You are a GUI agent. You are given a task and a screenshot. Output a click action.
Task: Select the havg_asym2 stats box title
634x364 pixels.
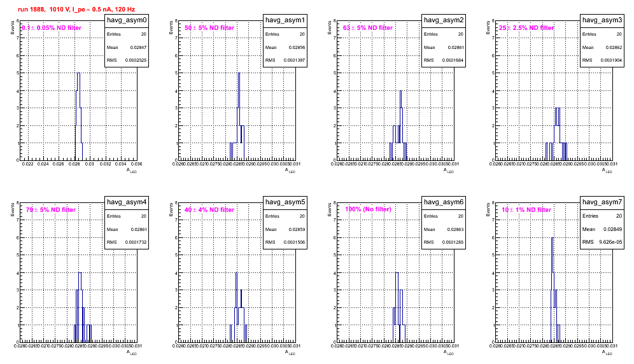click(x=444, y=20)
